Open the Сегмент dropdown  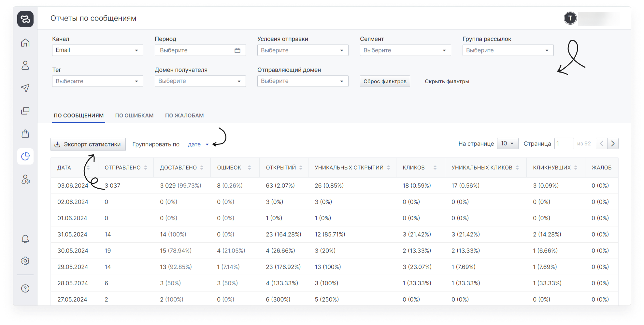(406, 50)
